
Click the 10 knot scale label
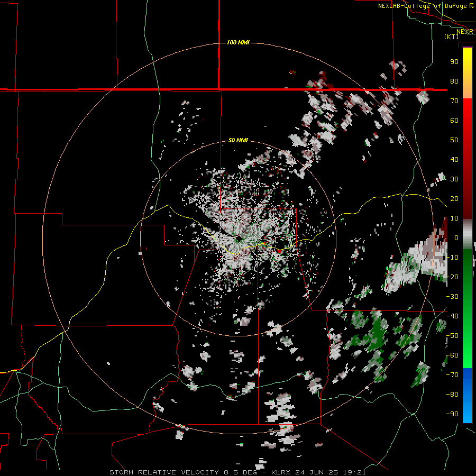click(x=454, y=218)
